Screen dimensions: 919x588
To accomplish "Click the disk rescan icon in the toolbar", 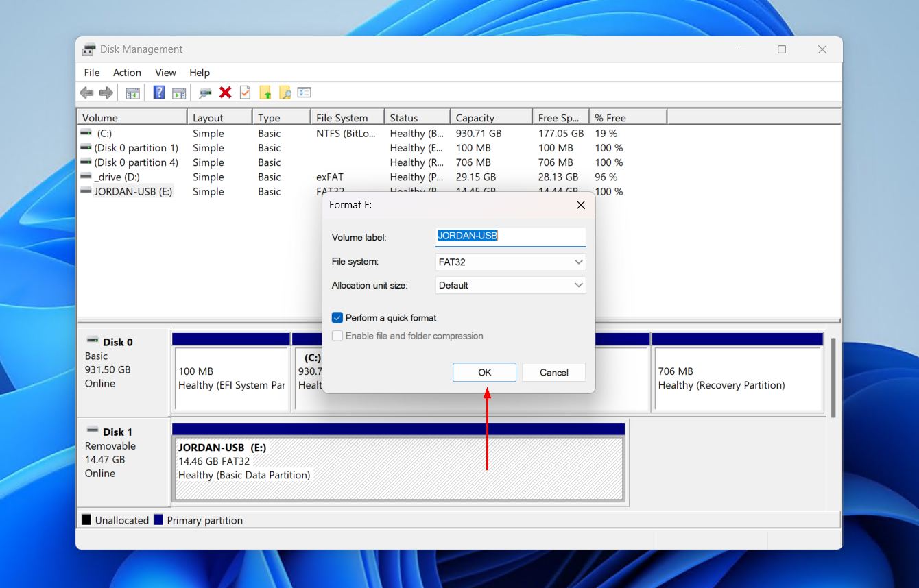I will tap(203, 93).
